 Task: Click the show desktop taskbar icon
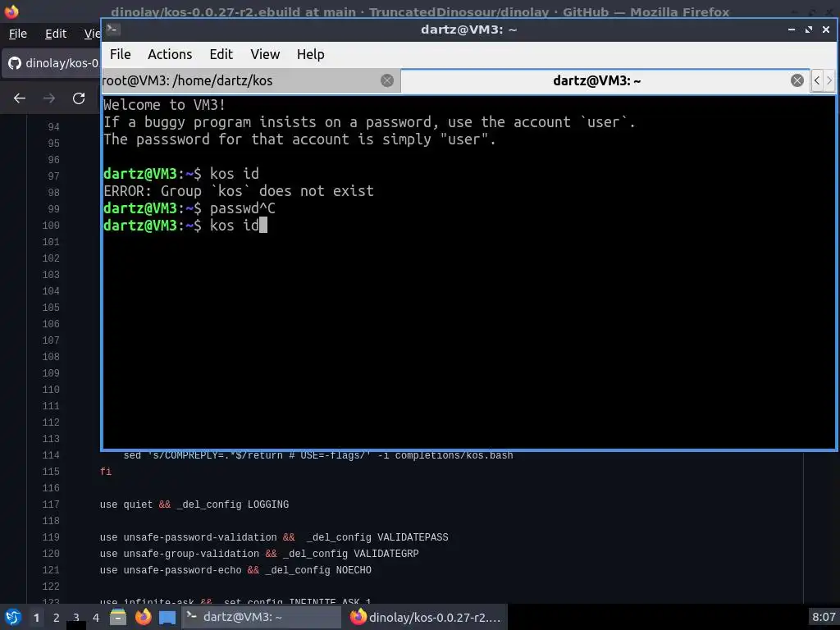pos(167,617)
